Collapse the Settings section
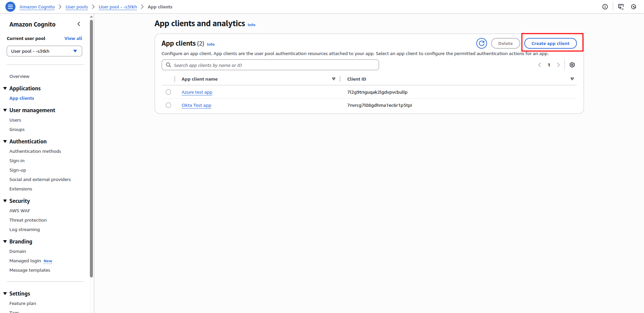 5,294
